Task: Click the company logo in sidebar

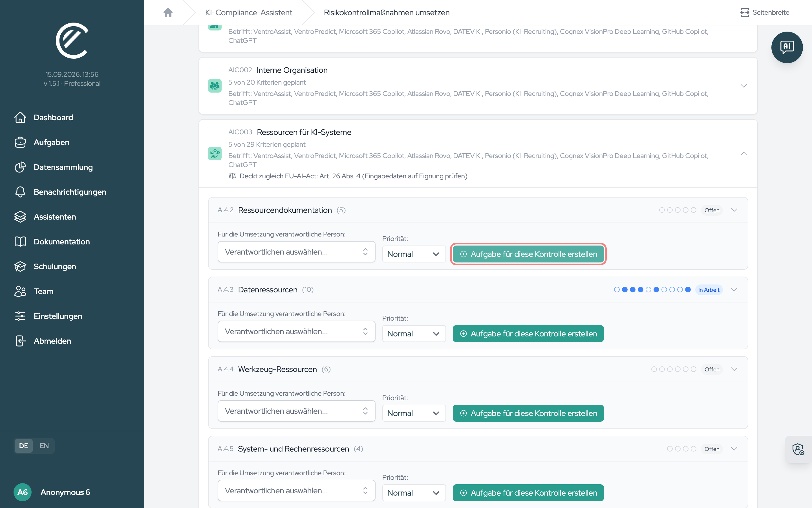Action: click(72, 41)
